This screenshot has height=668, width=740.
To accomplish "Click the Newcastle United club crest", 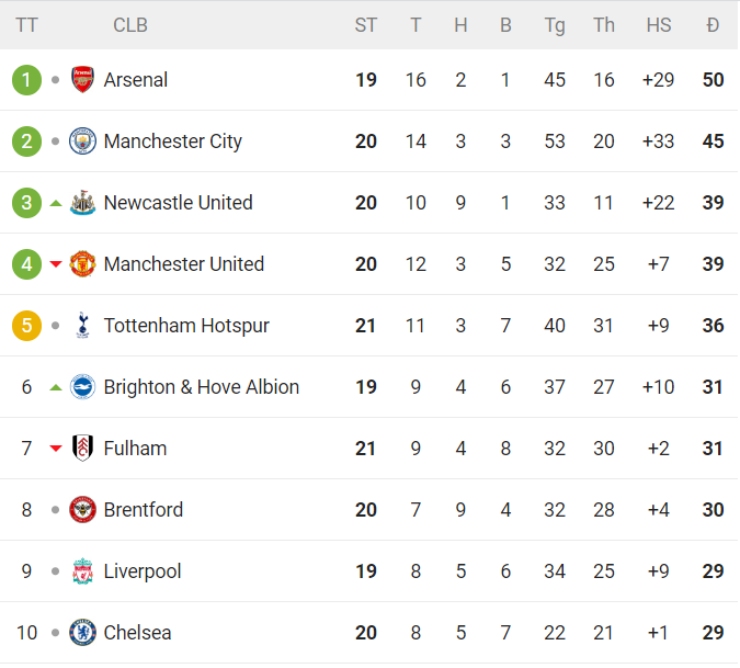I will coord(83,203).
